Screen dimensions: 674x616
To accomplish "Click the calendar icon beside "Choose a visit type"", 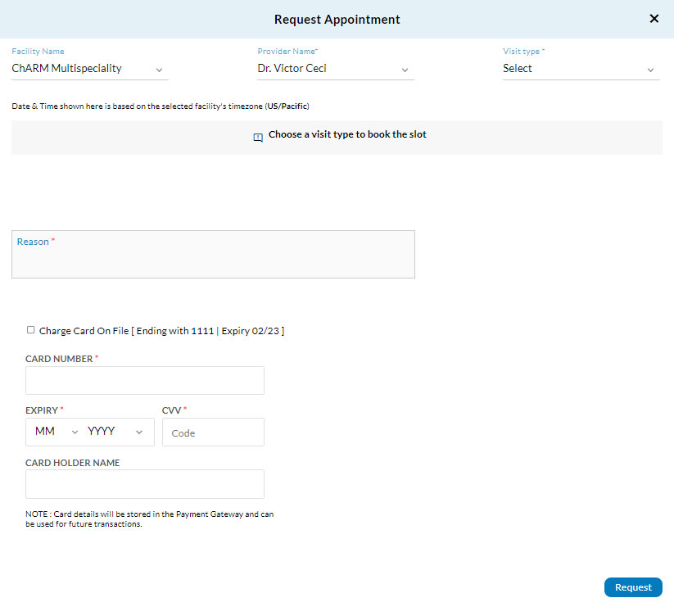I will [x=258, y=137].
